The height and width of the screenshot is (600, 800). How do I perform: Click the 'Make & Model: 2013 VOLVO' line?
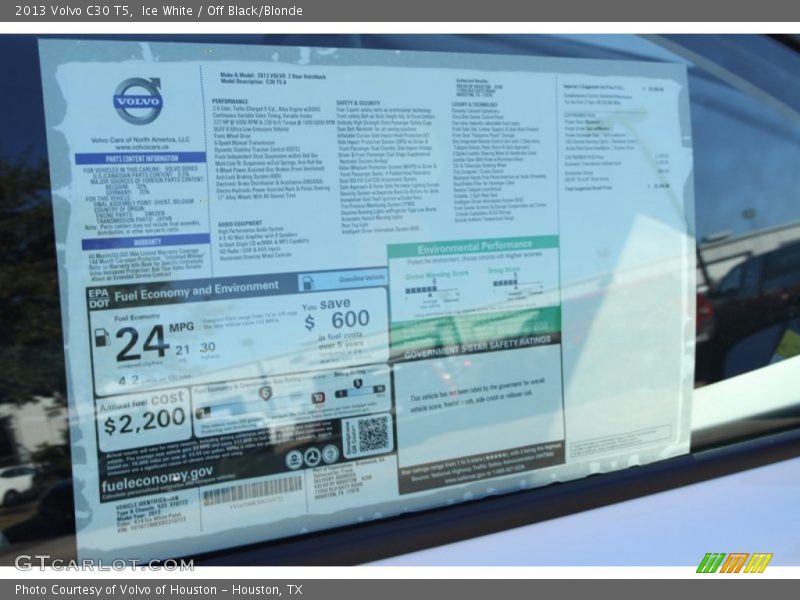pos(273,76)
